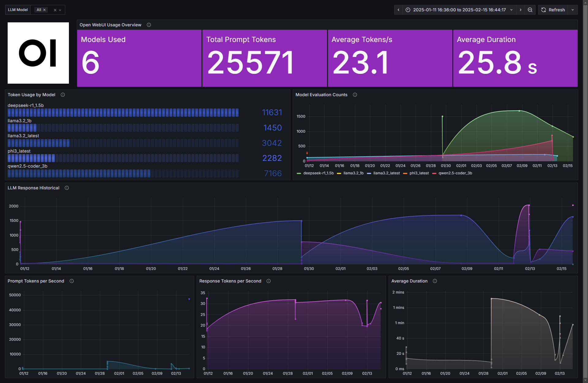Click the Models Used stat panel
This screenshot has height=383, width=588.
pyautogui.click(x=139, y=58)
